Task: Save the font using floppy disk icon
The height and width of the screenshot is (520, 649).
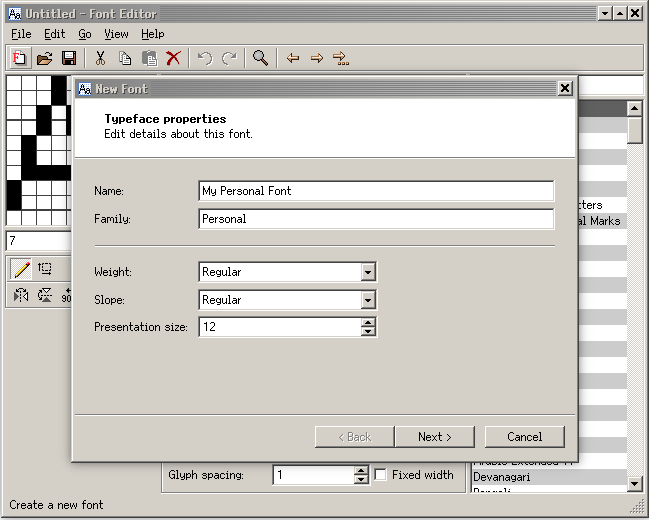Action: click(69, 58)
